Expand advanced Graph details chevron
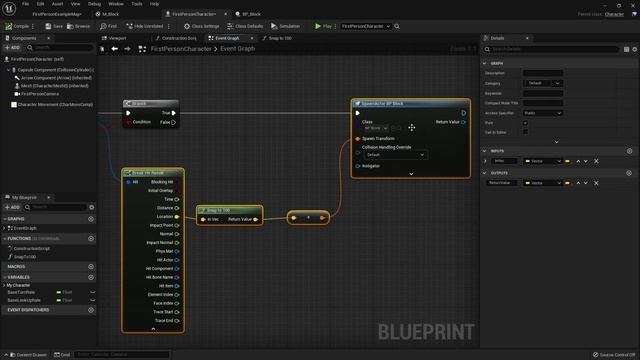The image size is (640, 360). [x=556, y=142]
